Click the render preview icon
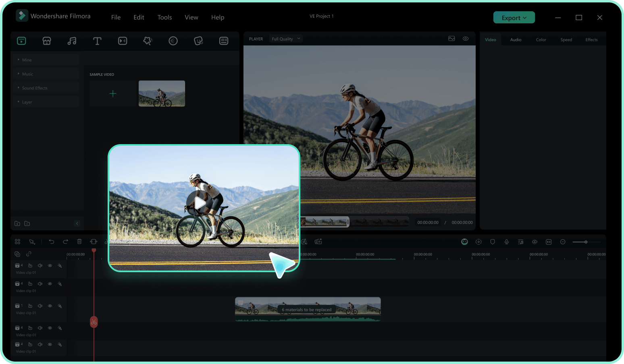This screenshot has height=364, width=624. (x=478, y=242)
